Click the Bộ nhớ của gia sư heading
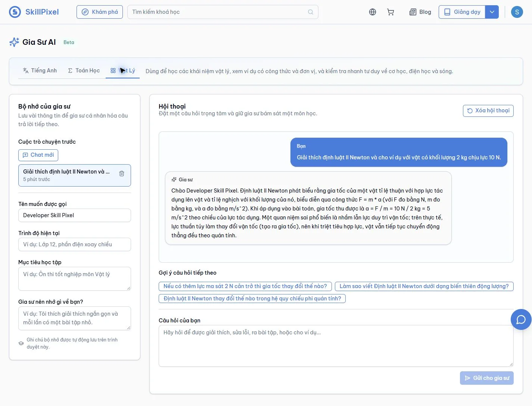 (x=44, y=106)
